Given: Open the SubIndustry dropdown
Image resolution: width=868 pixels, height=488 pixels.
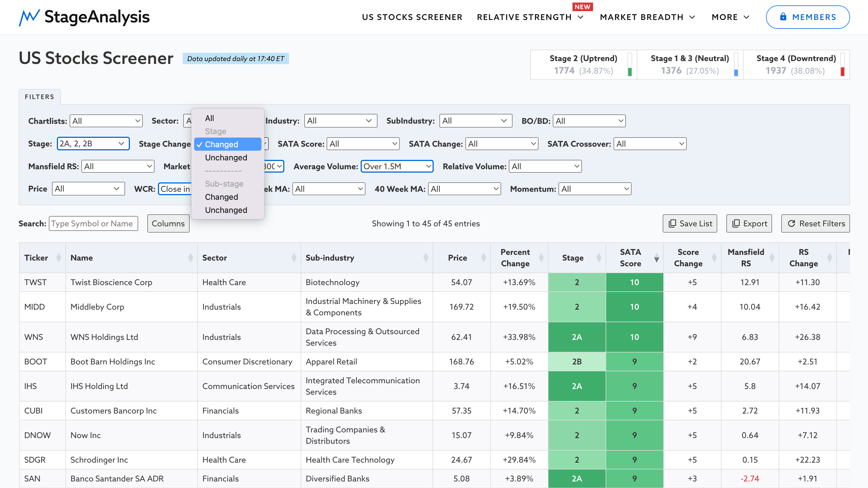Looking at the screenshot, I should click(x=476, y=120).
